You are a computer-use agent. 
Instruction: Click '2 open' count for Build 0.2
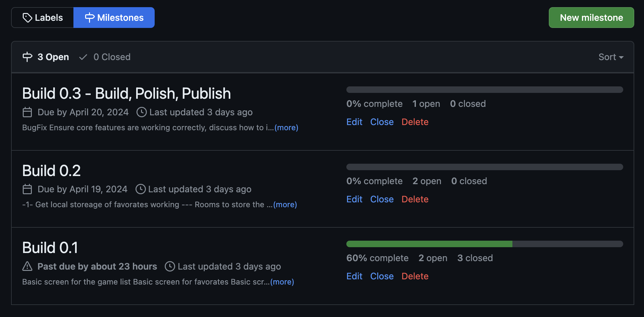pyautogui.click(x=427, y=181)
